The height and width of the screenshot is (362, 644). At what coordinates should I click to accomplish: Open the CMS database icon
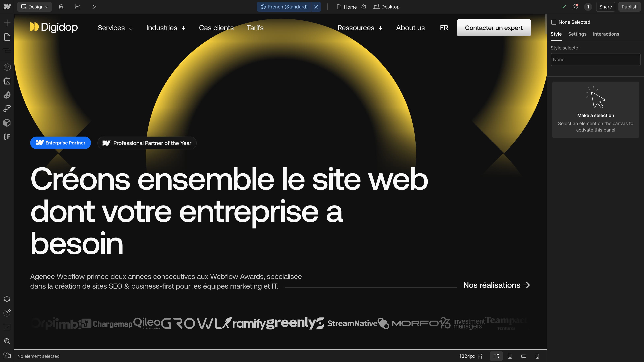61,7
